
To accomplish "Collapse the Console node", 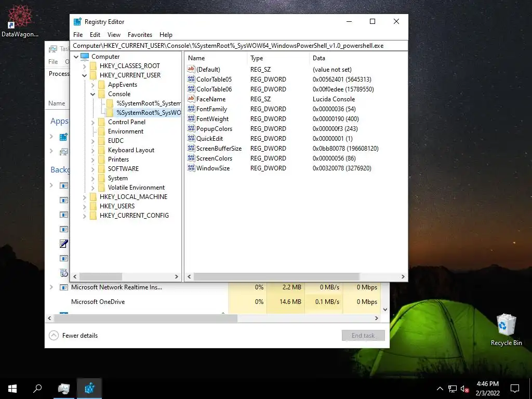I will (92, 94).
